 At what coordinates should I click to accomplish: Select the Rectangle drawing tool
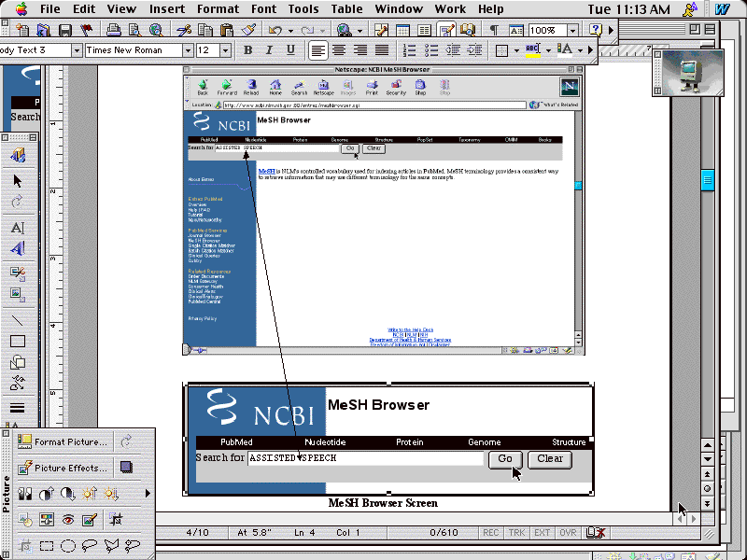(18, 342)
